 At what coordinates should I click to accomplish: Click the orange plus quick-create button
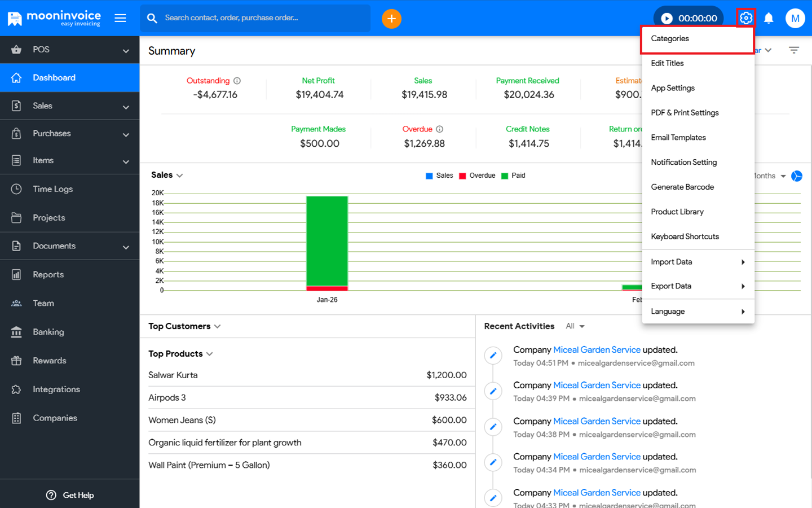pyautogui.click(x=391, y=19)
